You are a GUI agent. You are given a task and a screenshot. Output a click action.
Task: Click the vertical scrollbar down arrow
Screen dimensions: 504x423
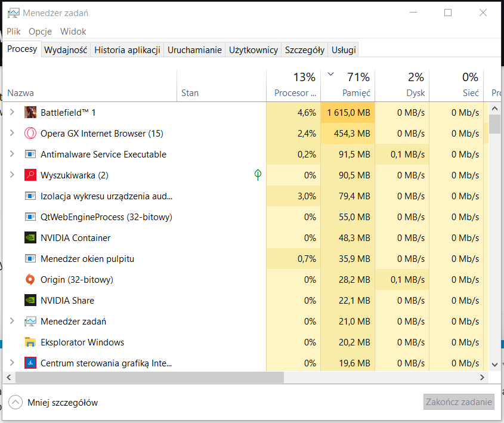point(494,363)
